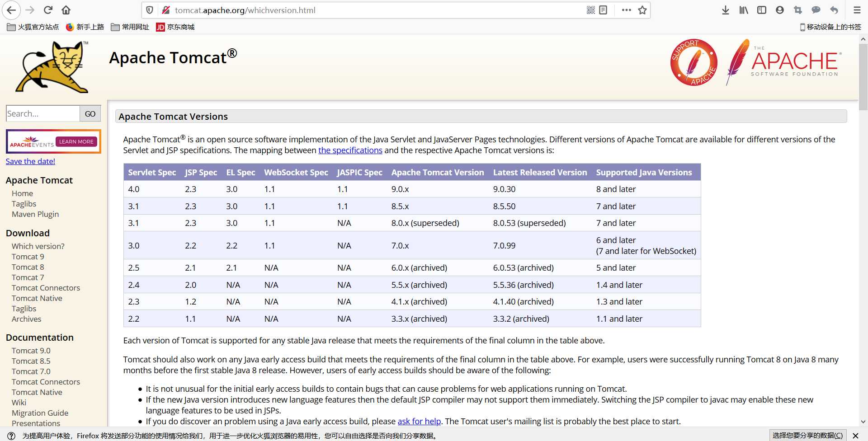
Task: Click the forward navigation arrow
Action: click(30, 10)
